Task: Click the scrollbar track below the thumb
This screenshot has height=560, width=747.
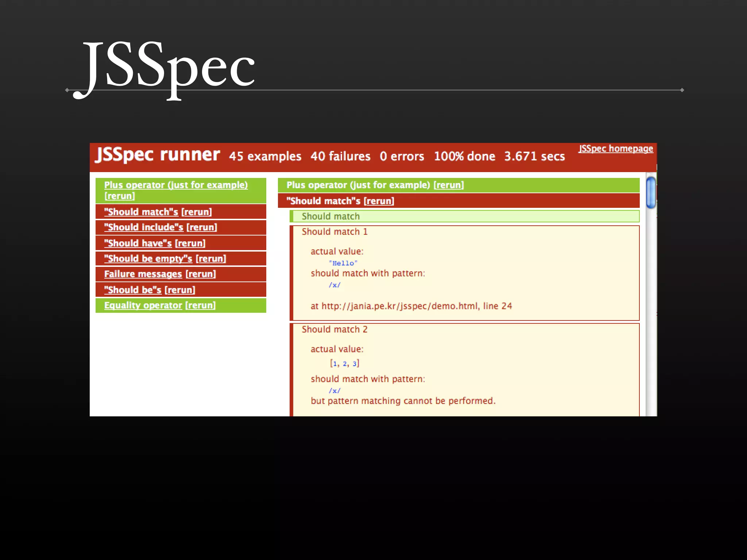Action: [651, 312]
